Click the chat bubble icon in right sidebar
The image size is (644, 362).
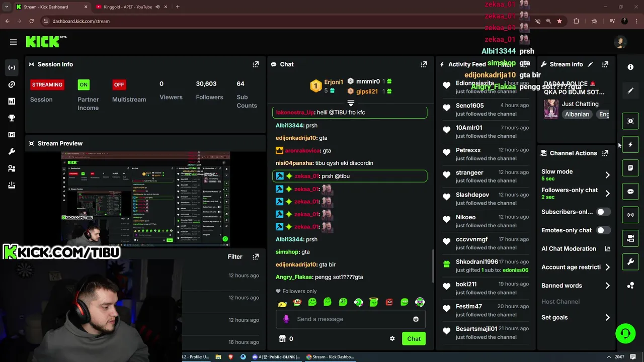point(630,192)
